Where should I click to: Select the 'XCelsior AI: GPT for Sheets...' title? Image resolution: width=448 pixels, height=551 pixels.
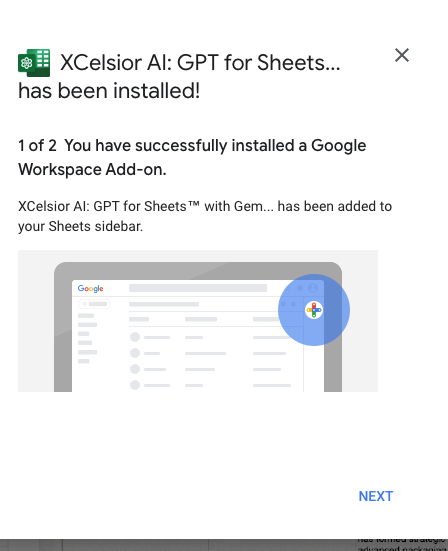tap(200, 63)
